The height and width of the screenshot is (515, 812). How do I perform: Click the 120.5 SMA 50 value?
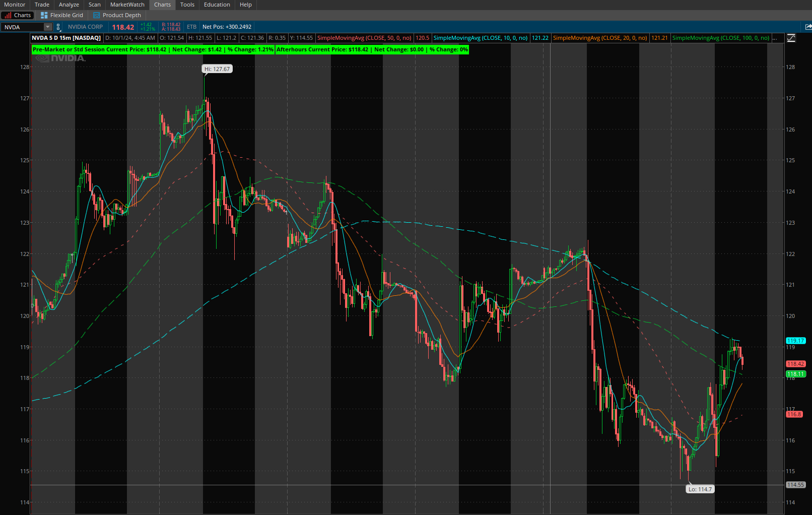pyautogui.click(x=422, y=38)
